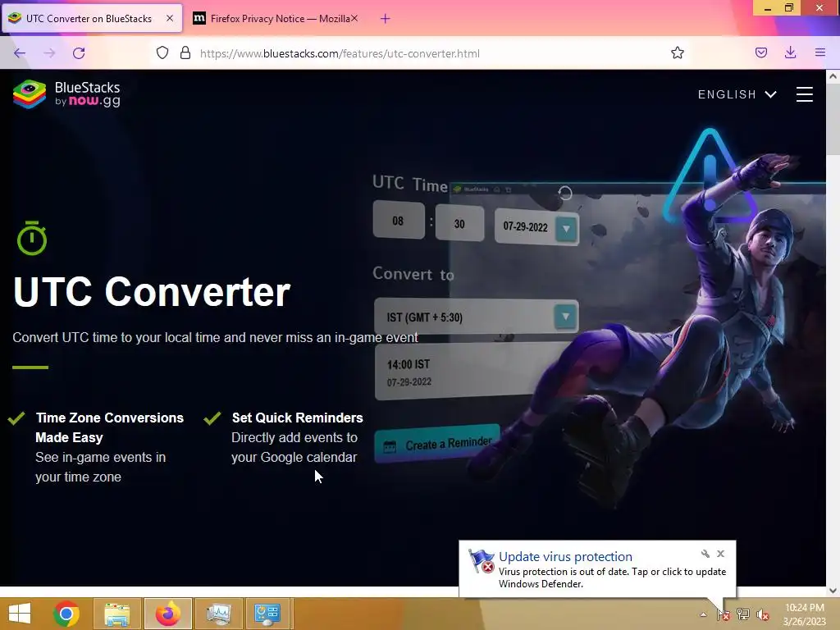This screenshot has height=630, width=840.
Task: Open the Control Panel taskbar icon
Action: pyautogui.click(x=267, y=614)
